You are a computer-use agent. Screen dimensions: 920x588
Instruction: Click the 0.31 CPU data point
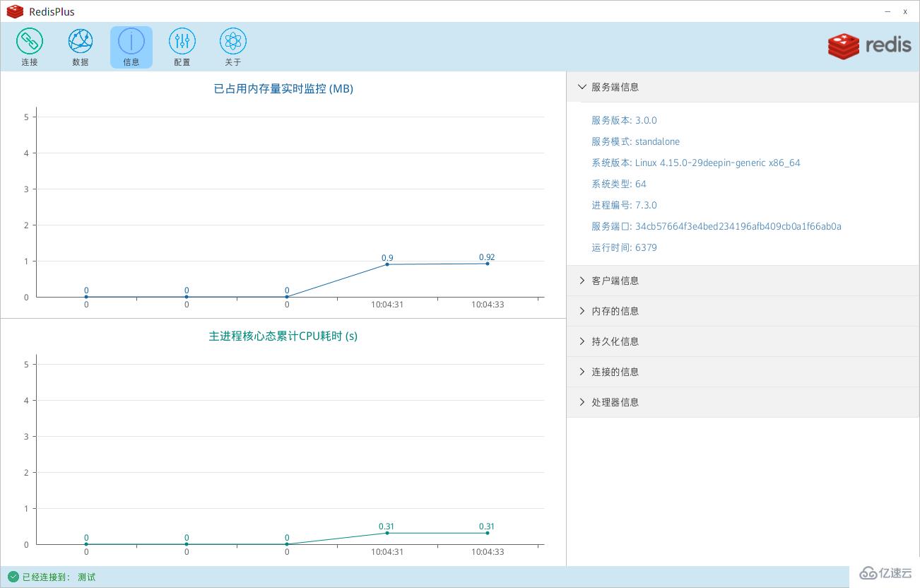coord(487,533)
